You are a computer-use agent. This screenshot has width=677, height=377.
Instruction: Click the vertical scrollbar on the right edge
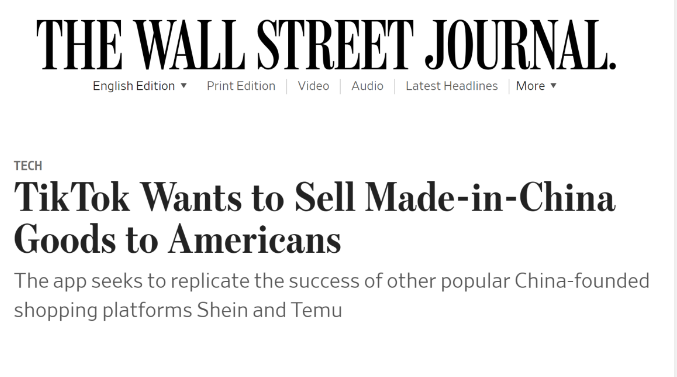[675, 188]
